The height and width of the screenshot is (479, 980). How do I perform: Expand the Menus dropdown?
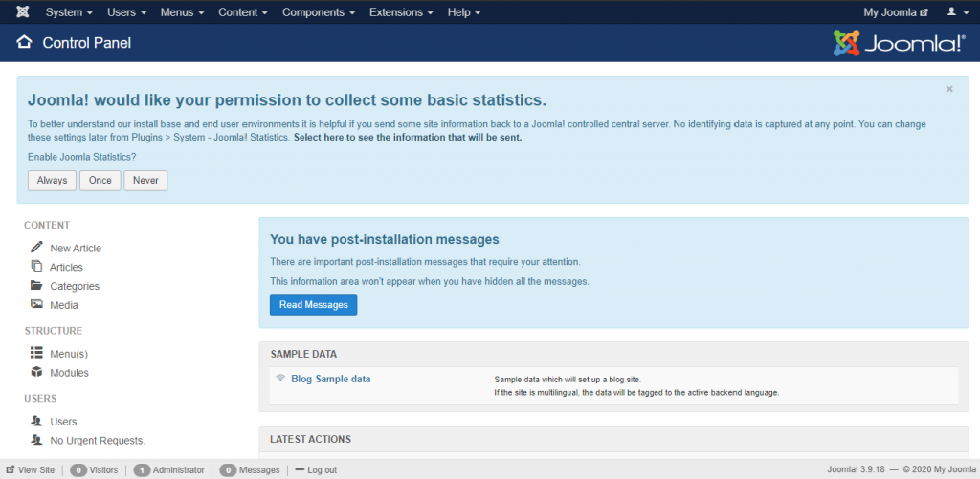(183, 12)
